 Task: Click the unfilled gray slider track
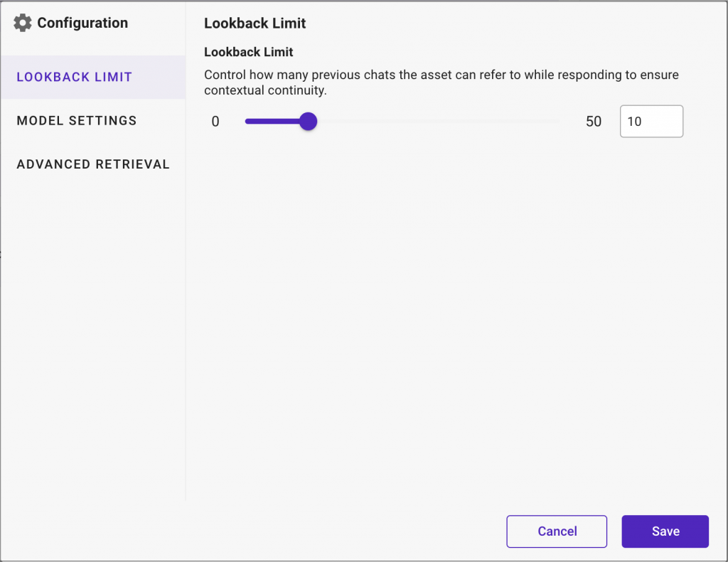click(439, 121)
